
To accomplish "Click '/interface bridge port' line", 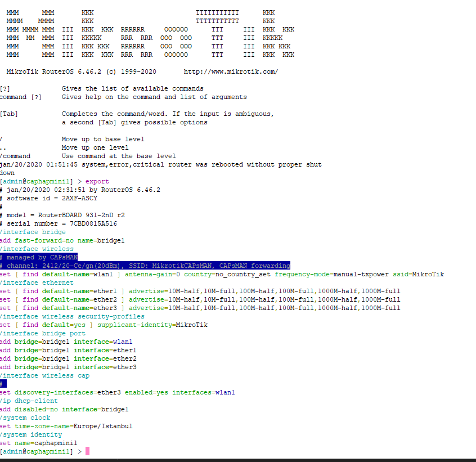I will coord(43,333).
